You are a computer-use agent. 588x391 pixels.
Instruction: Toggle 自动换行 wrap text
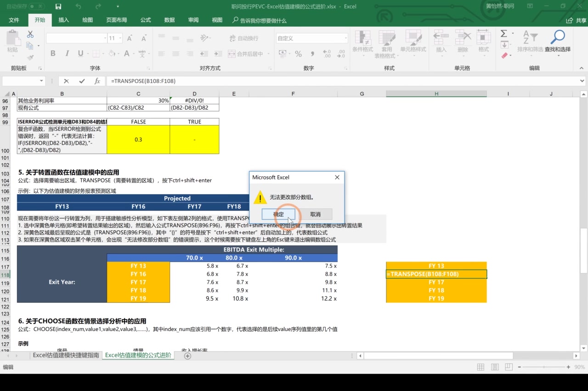[243, 39]
